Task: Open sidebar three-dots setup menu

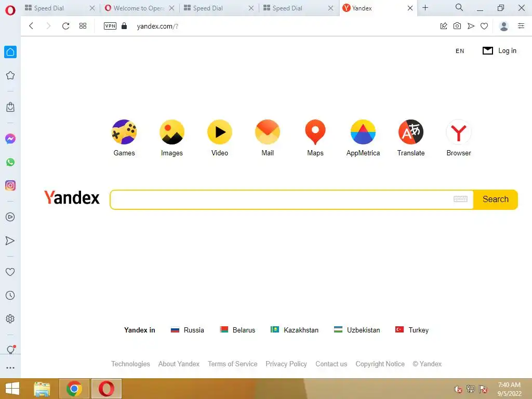Action: click(x=10, y=368)
